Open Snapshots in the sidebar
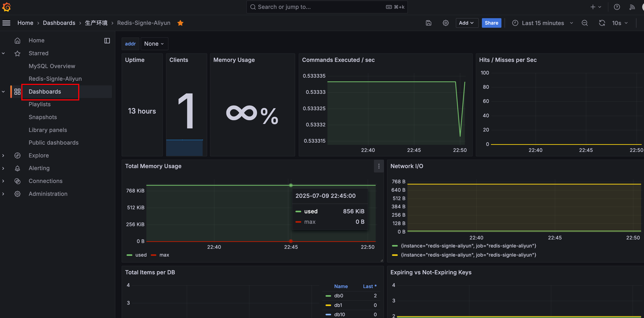The image size is (644, 318). point(42,117)
